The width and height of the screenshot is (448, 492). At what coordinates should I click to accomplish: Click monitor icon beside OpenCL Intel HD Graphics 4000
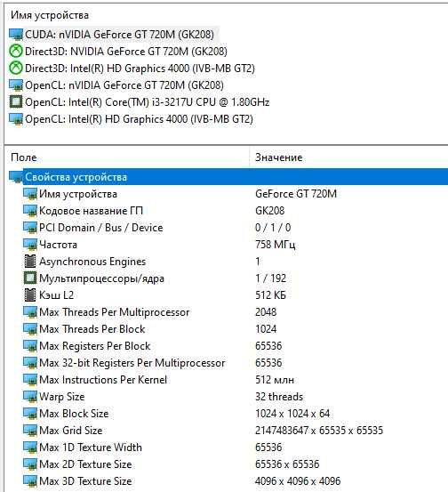[x=16, y=119]
